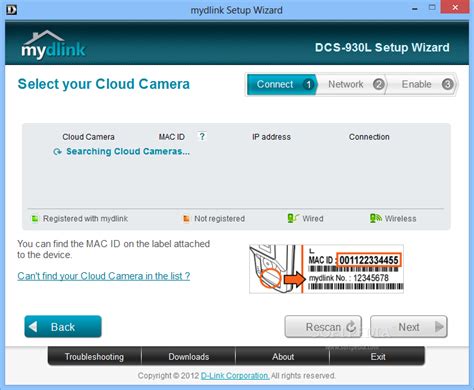Click the D-Link app icon in title bar
The height and width of the screenshot is (390, 474).
pos(11,10)
